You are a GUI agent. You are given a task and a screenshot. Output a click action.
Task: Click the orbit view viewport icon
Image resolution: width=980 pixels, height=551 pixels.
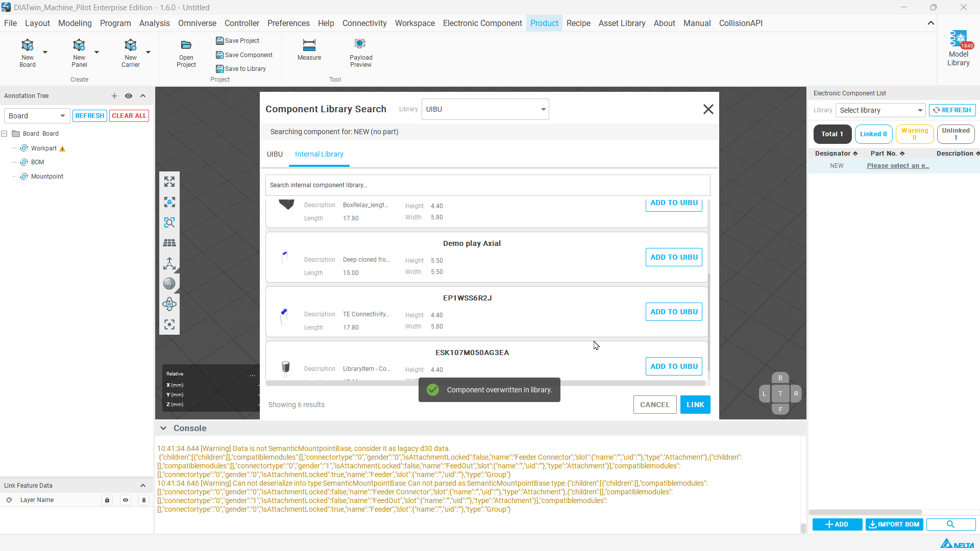click(x=169, y=304)
